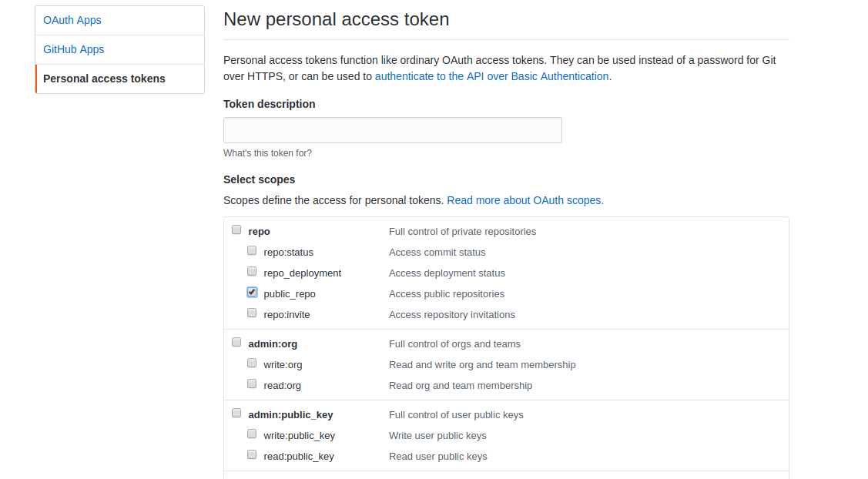Select the write:org checkbox
The height and width of the screenshot is (479, 868).
(x=252, y=363)
